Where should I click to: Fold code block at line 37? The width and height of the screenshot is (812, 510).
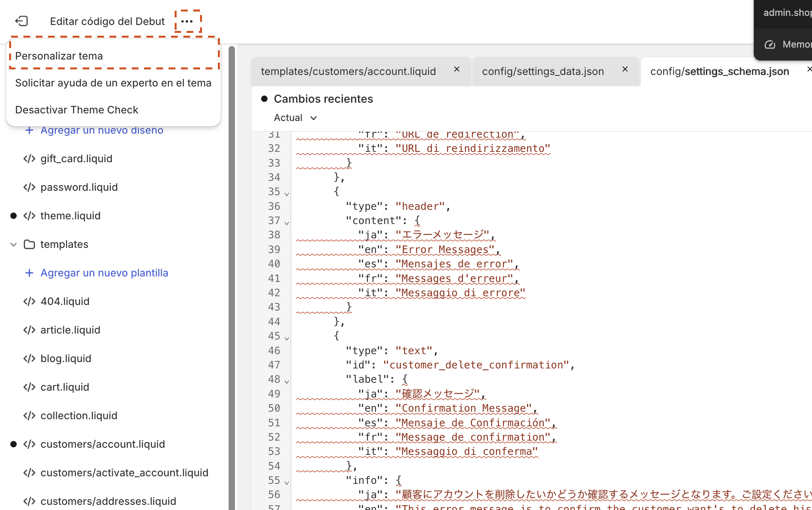287,223
